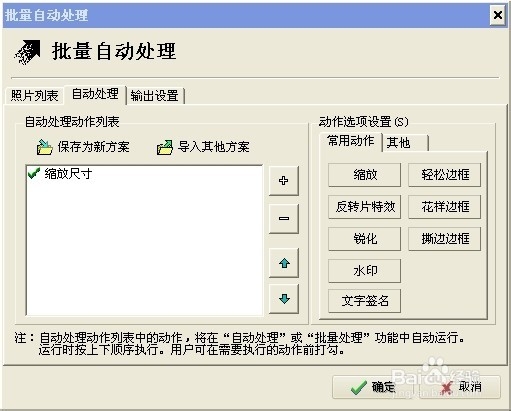Move action up with the up arrow

[x=284, y=263]
